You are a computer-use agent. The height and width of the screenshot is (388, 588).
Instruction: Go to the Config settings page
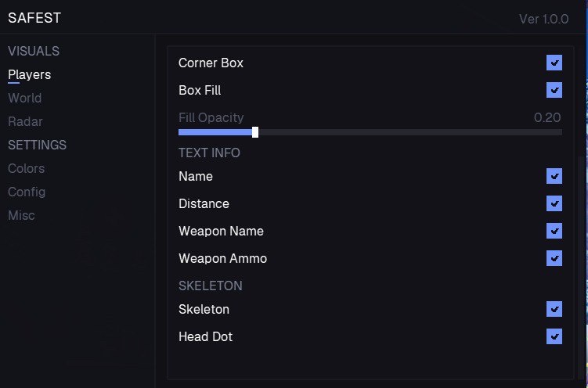27,192
